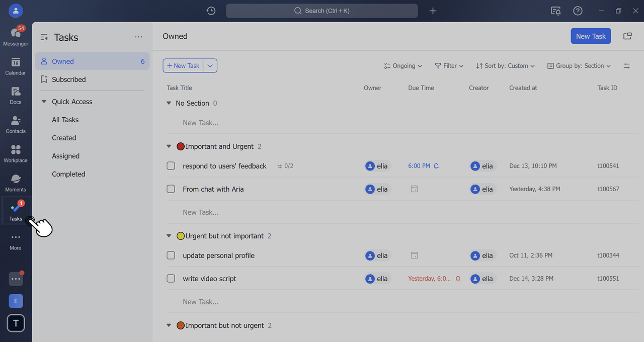This screenshot has height=342, width=644.
Task: Open the Sort by: Custom dropdown
Action: click(505, 66)
